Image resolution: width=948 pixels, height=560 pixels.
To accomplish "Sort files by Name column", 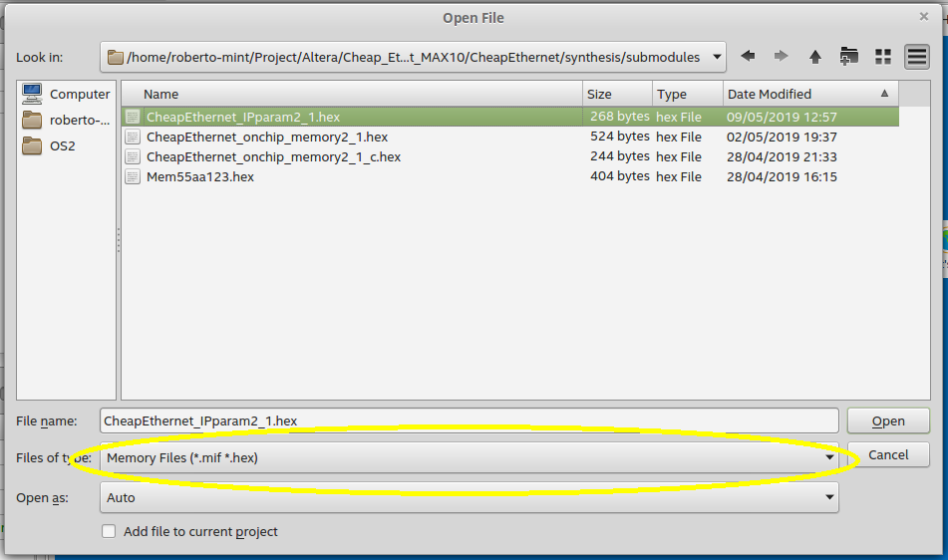I will 352,94.
